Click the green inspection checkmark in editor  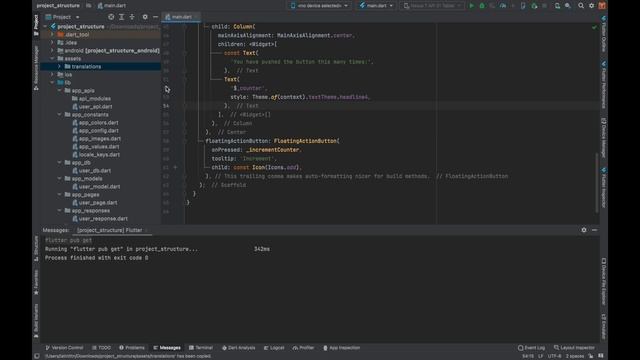(x=594, y=27)
